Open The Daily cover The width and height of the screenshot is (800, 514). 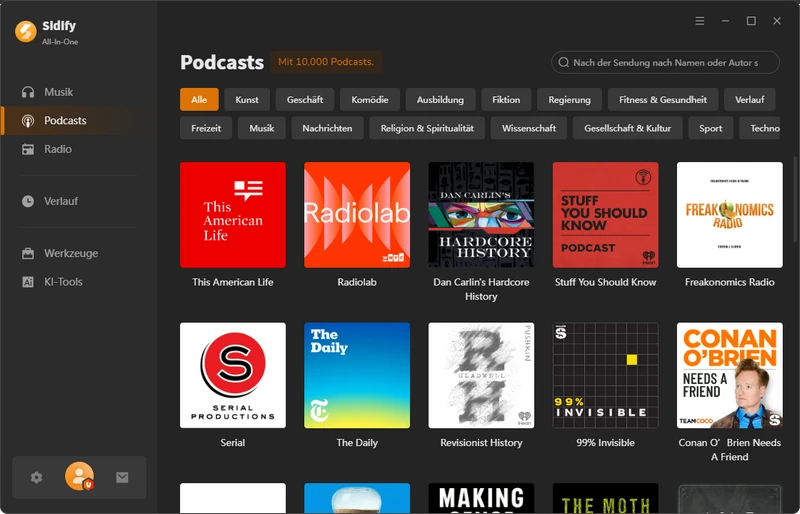coord(357,375)
